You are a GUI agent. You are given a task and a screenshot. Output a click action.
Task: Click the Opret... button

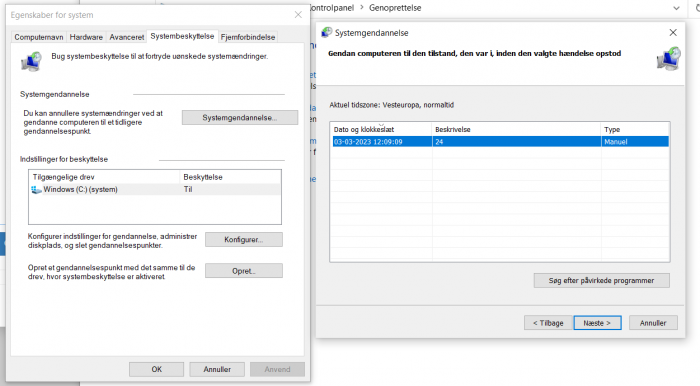point(244,271)
